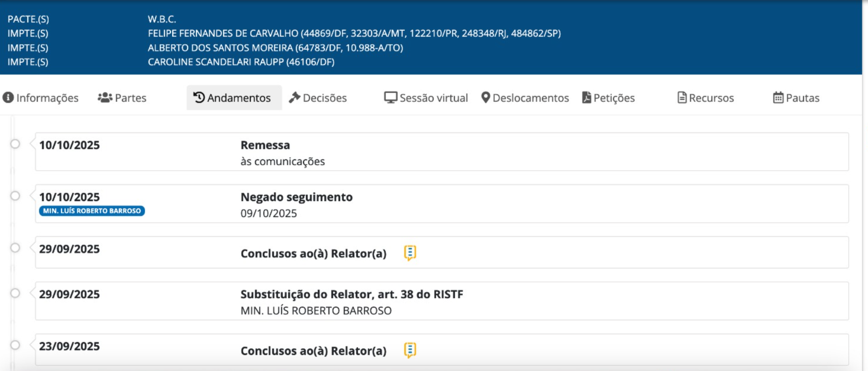This screenshot has width=868, height=371.
Task: Open the Decisões tab
Action: [x=318, y=98]
